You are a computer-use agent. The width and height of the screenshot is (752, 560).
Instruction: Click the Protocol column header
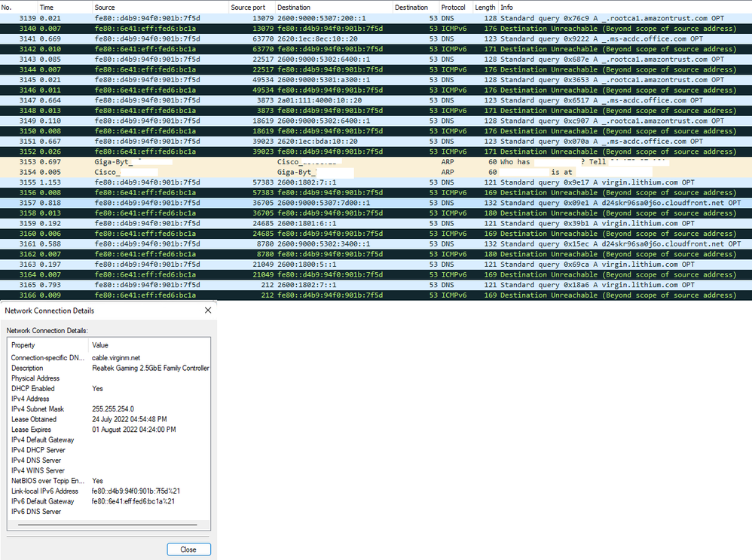coord(456,8)
